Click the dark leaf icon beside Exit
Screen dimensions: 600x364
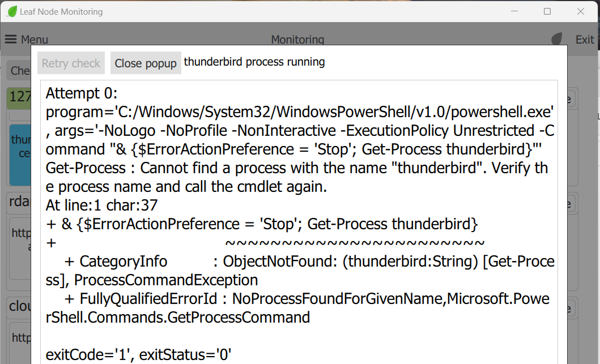(x=558, y=39)
